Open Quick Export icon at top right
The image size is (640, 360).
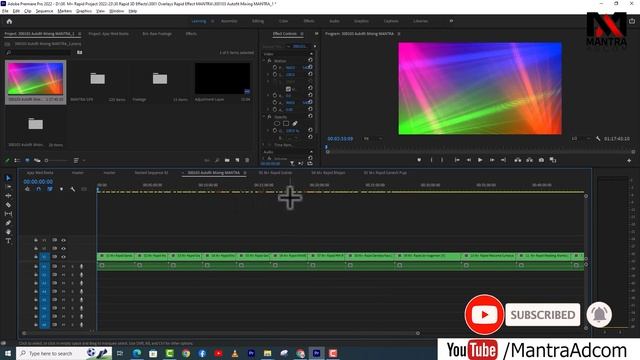tap(632, 21)
